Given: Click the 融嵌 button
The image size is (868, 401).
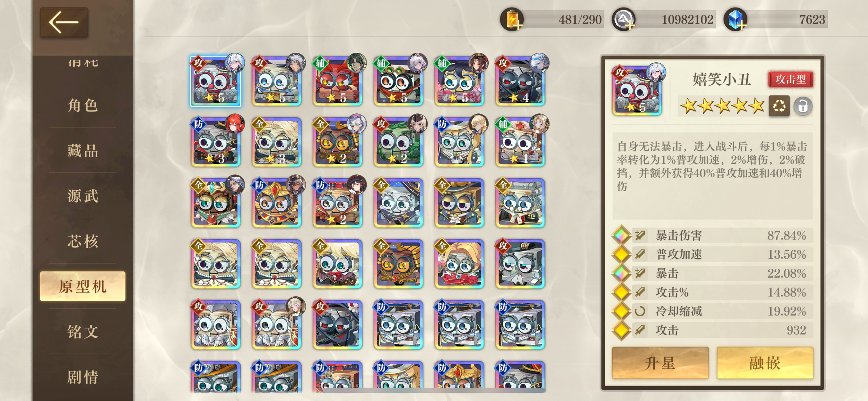Looking at the screenshot, I should pyautogui.click(x=765, y=363).
